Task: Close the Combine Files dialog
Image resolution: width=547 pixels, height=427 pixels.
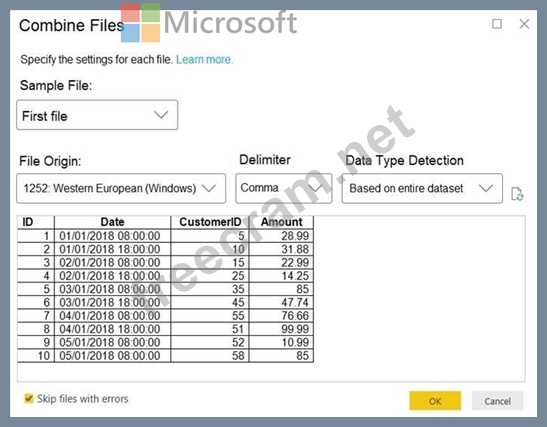Action: pos(524,24)
